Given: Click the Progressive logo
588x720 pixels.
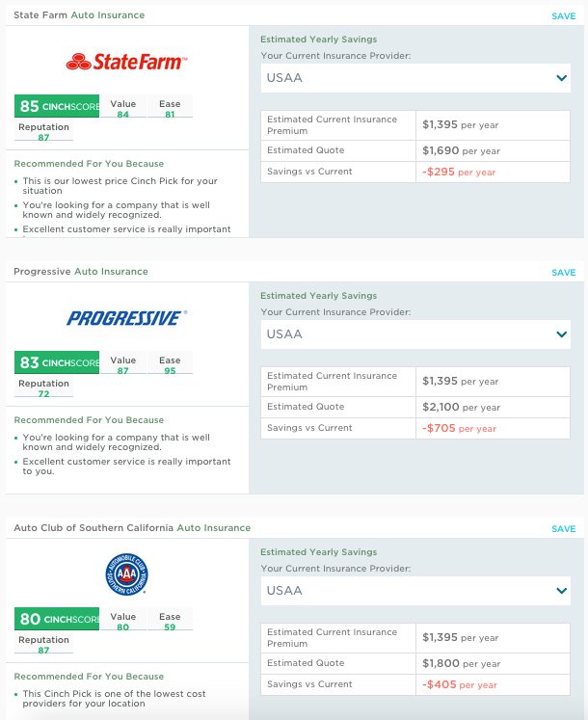Looking at the screenshot, I should point(126,318).
